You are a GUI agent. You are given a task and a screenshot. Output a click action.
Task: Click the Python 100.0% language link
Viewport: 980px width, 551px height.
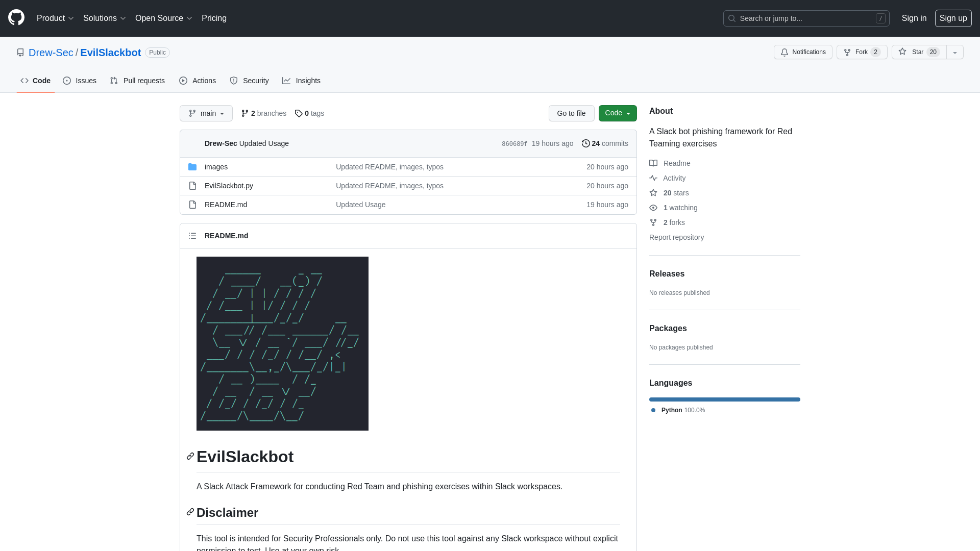[x=678, y=410]
